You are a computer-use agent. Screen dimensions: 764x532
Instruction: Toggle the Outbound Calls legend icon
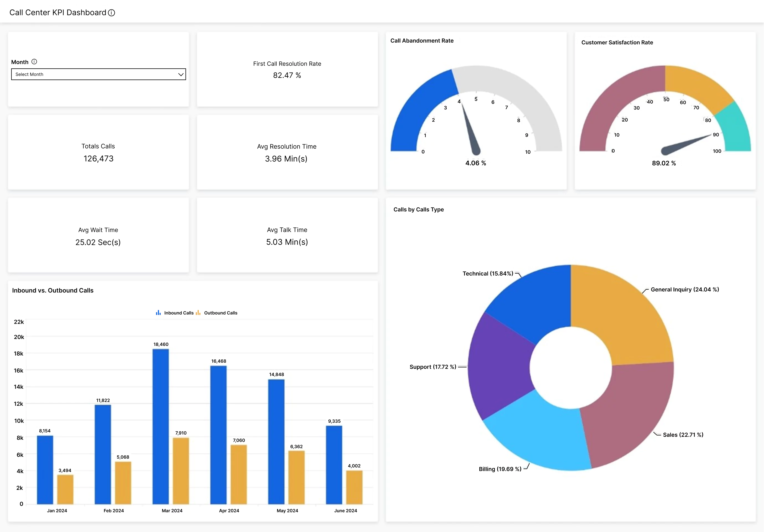198,313
